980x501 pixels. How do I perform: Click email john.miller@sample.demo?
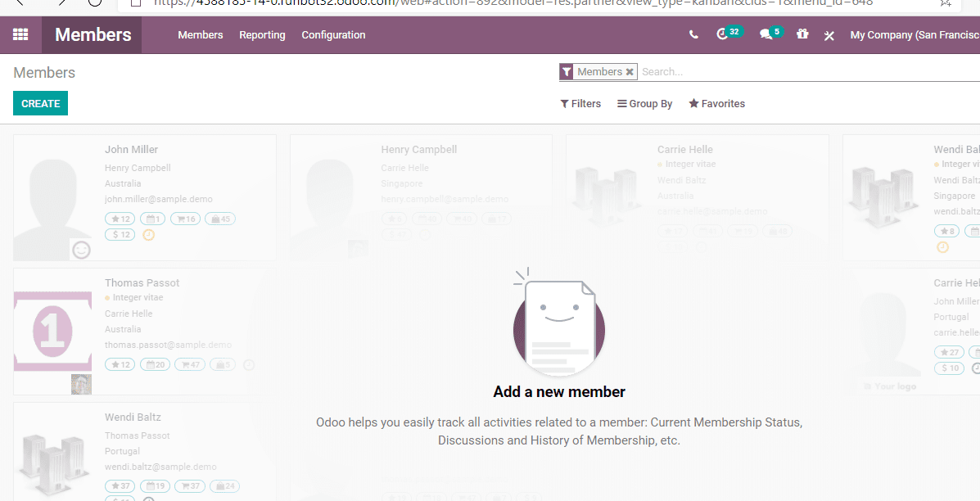tap(159, 199)
